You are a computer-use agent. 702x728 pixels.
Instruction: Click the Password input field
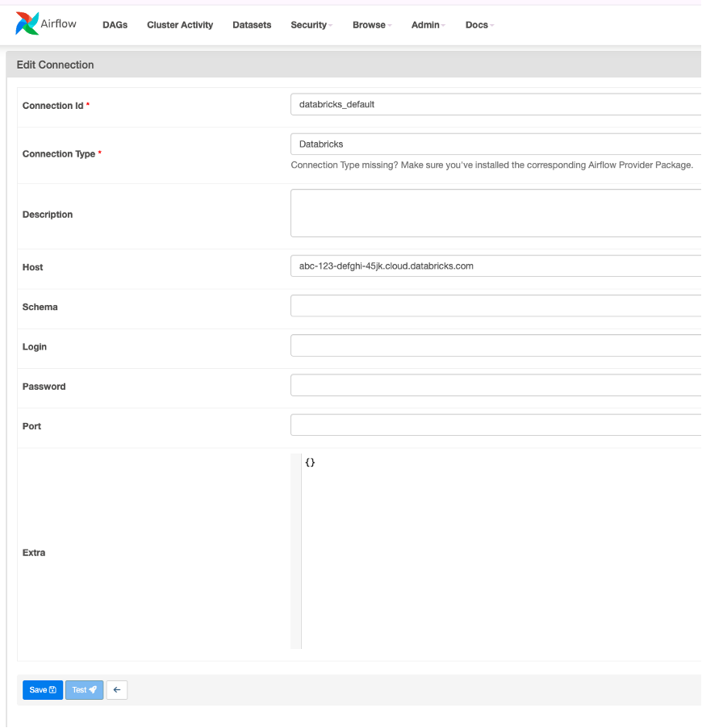(x=496, y=385)
